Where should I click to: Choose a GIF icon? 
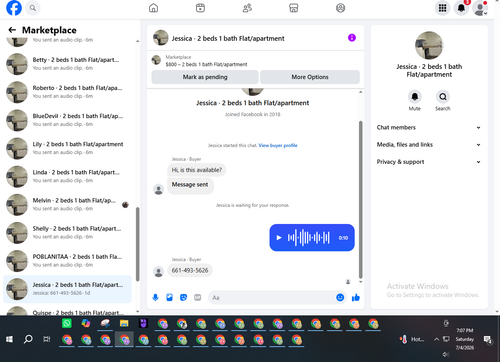pos(198,297)
